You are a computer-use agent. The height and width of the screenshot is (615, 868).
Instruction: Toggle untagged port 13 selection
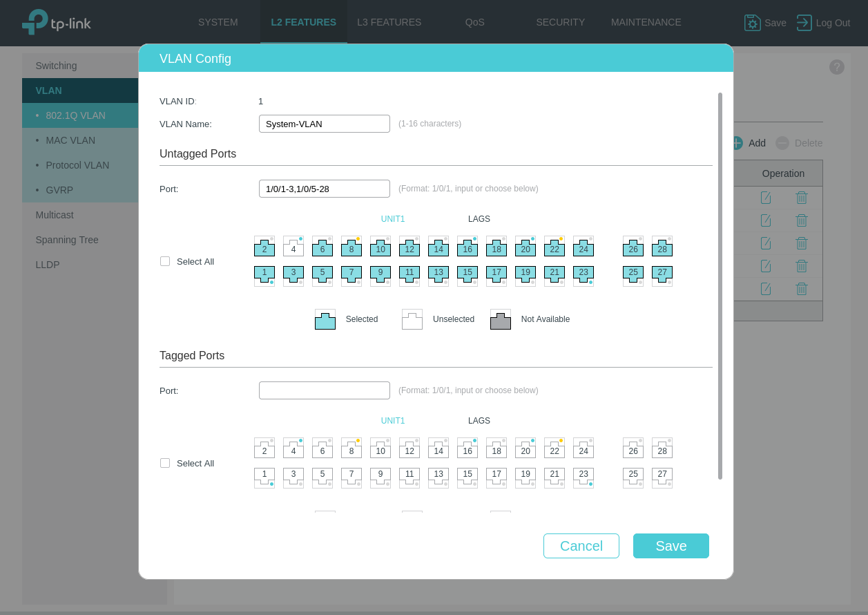(438, 276)
